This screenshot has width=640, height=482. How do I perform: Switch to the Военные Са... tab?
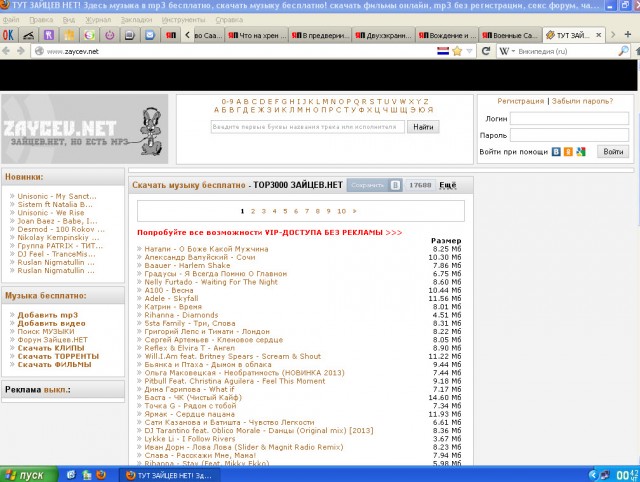[511, 36]
